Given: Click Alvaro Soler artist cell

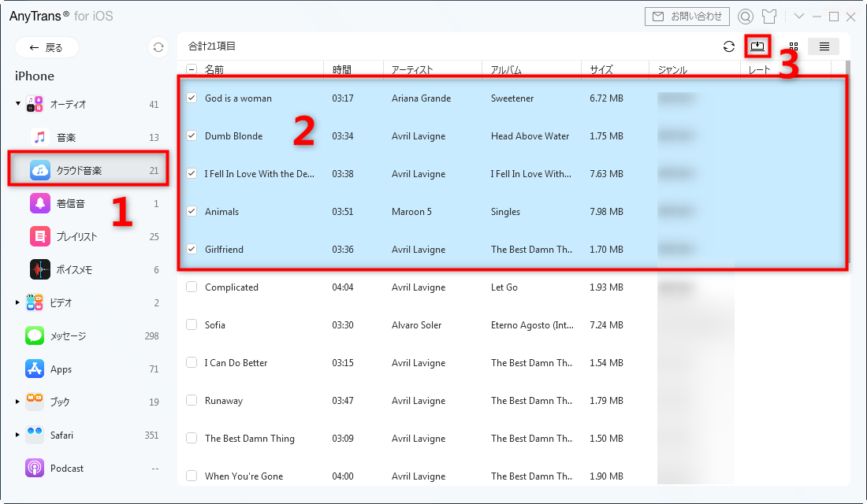Looking at the screenshot, I should [x=416, y=325].
